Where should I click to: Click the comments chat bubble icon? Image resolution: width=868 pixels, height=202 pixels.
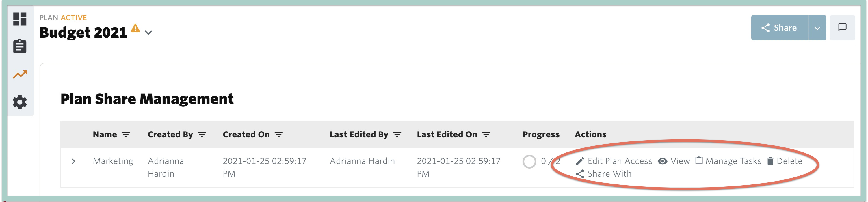[842, 28]
